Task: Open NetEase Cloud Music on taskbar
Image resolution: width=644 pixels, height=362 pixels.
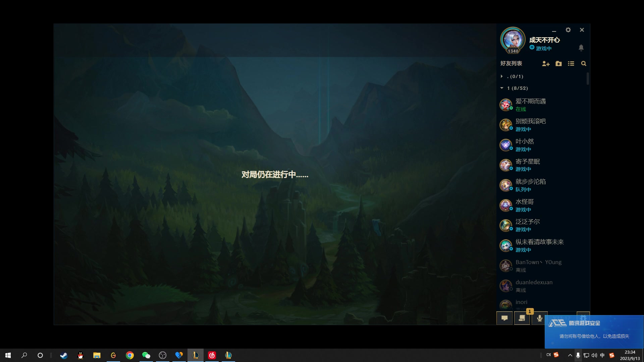Action: point(212,355)
